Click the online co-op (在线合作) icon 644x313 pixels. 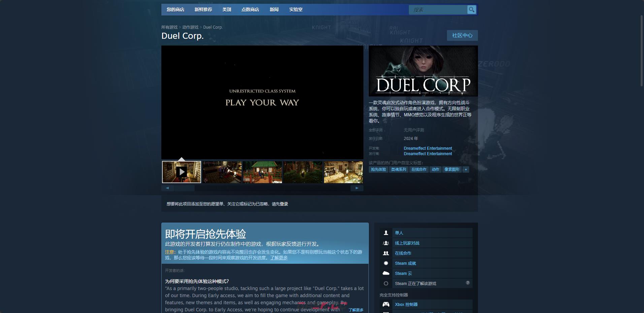coord(385,253)
